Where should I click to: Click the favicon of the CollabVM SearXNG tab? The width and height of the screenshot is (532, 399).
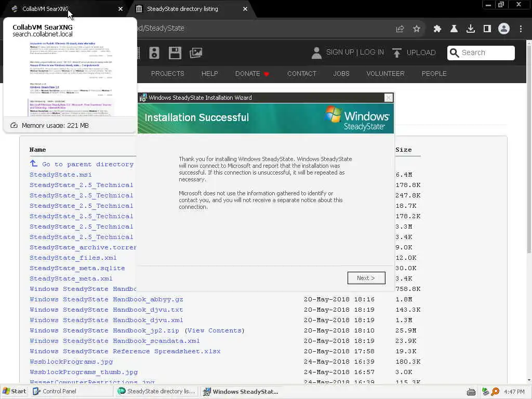14,9
